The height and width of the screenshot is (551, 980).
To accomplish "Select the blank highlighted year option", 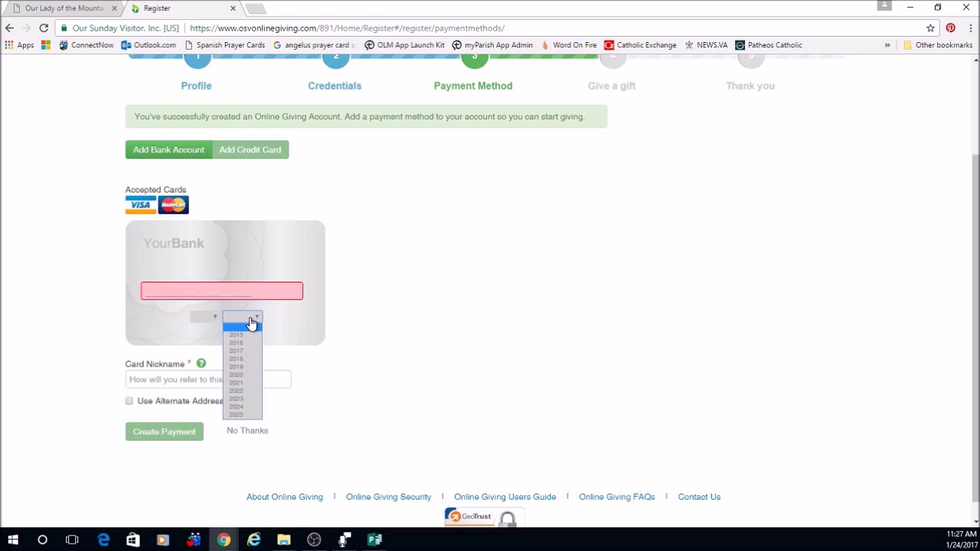I will (x=242, y=327).
